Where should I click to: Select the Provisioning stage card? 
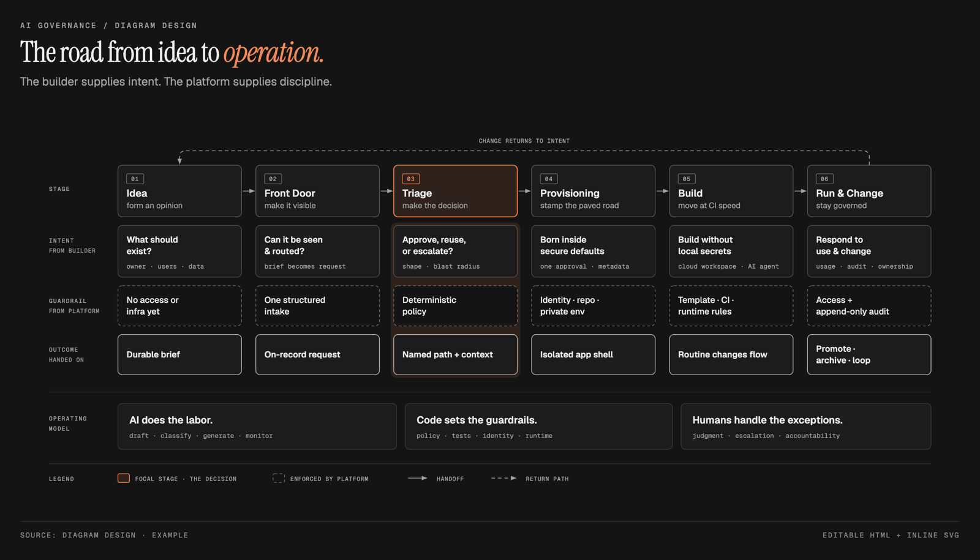point(593,191)
